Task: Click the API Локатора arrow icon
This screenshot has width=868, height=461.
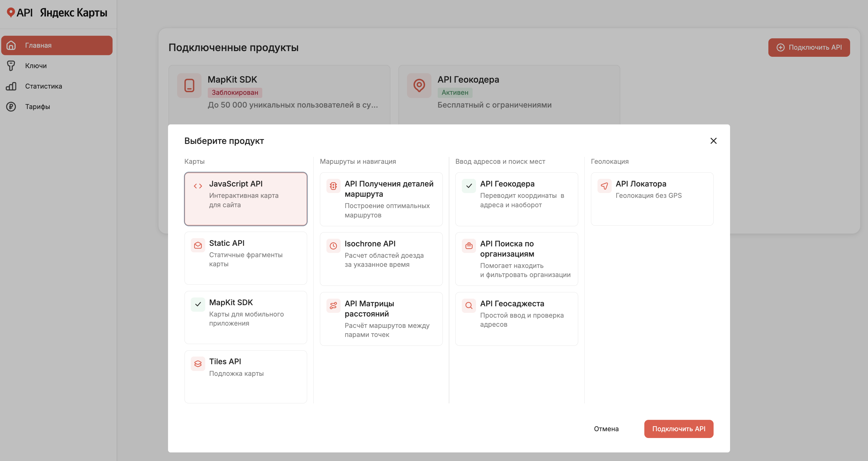Action: [604, 186]
